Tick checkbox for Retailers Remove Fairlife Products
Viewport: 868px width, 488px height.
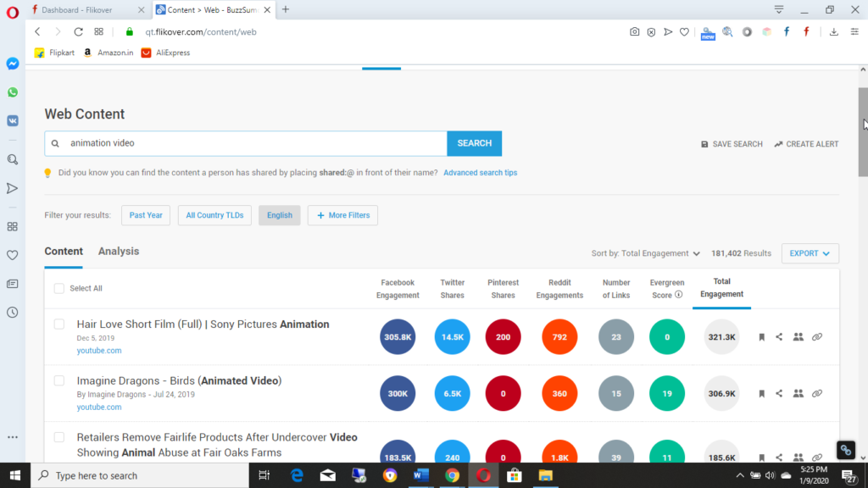click(x=59, y=437)
